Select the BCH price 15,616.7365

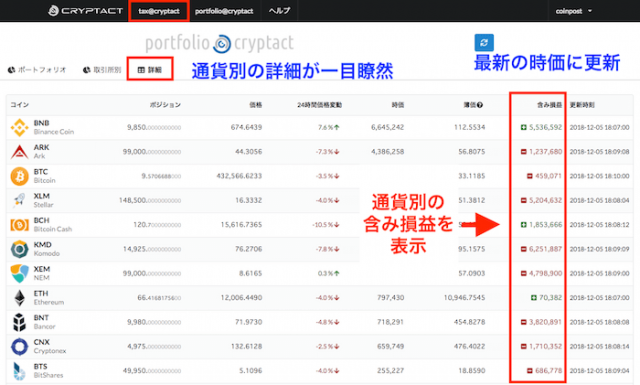[x=241, y=225]
